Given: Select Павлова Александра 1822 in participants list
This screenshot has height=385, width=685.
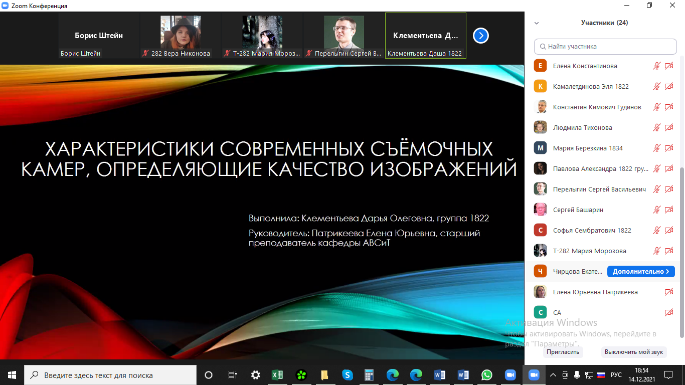Looking at the screenshot, I should pos(603,169).
